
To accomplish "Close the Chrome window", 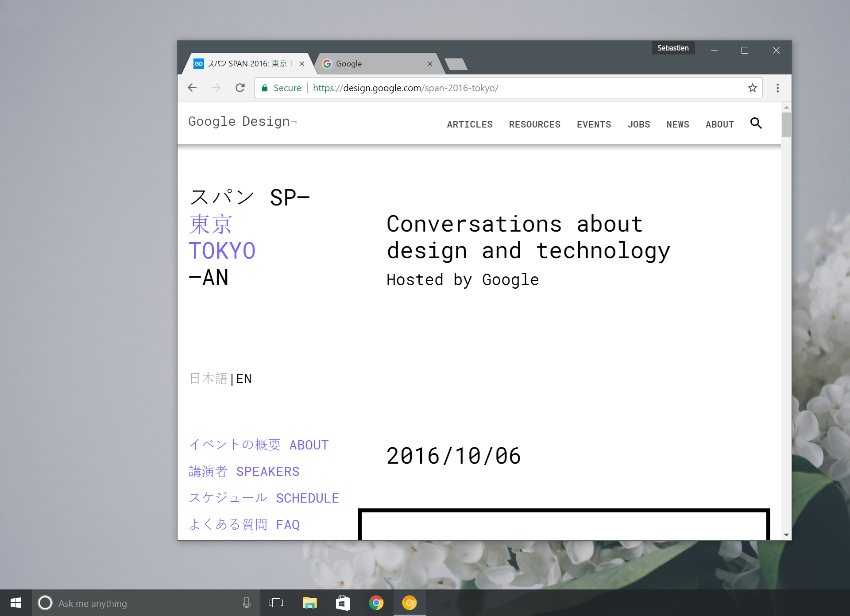I will pyautogui.click(x=776, y=50).
